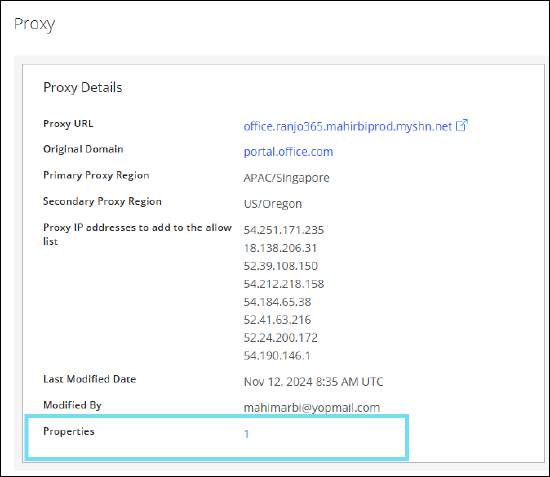
Task: Click the Primary Proxy Region label
Action: coord(96,175)
